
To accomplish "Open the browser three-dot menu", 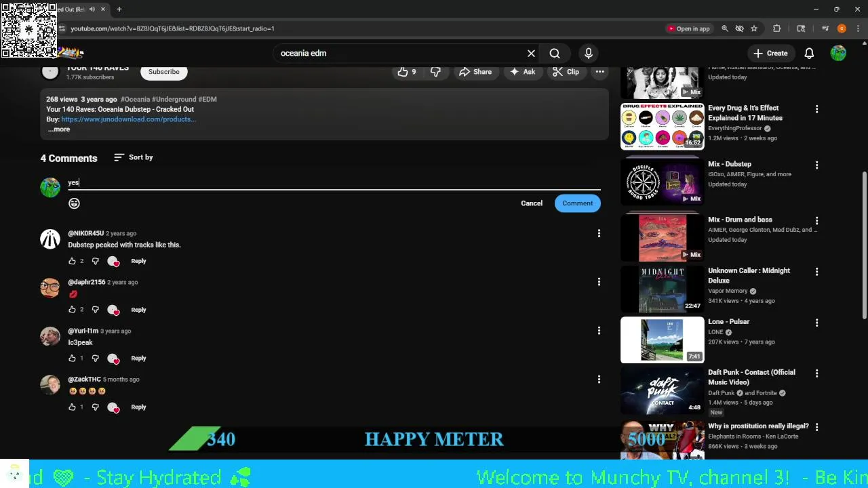I will [859, 28].
